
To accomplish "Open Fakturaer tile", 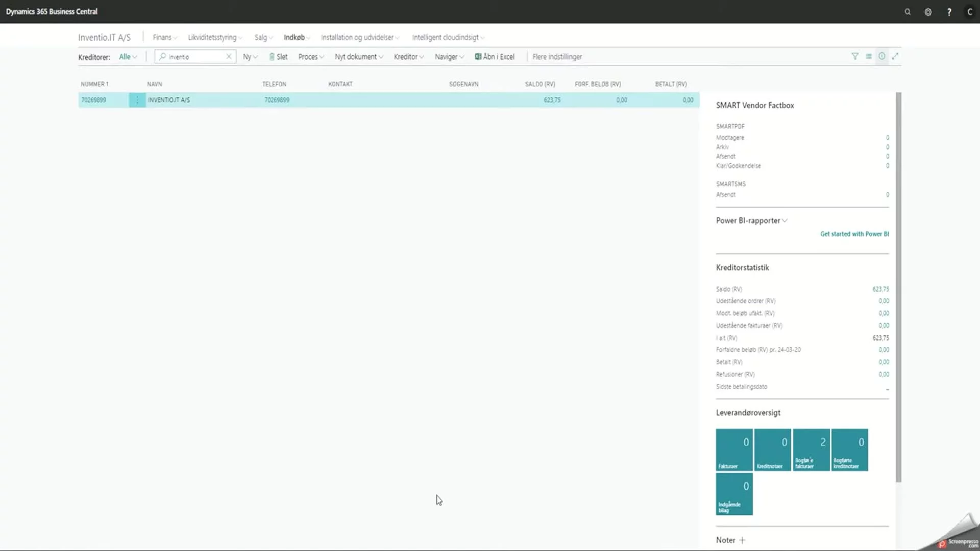I will 734,449.
